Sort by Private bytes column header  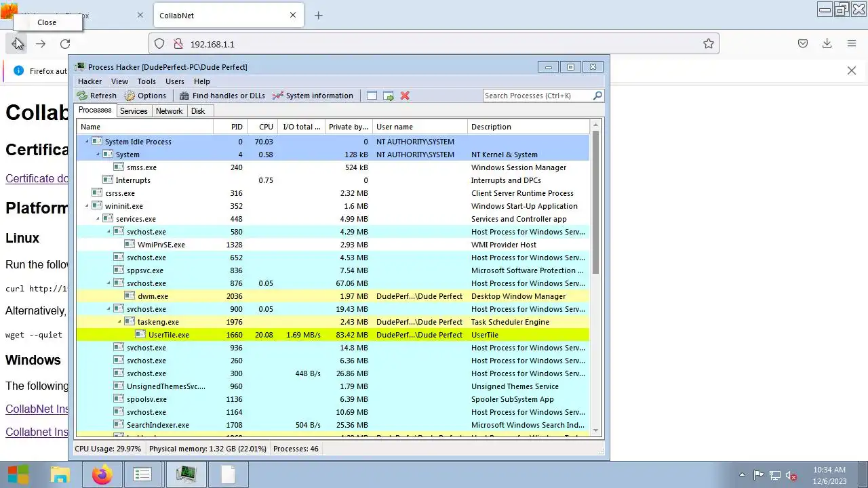(349, 127)
